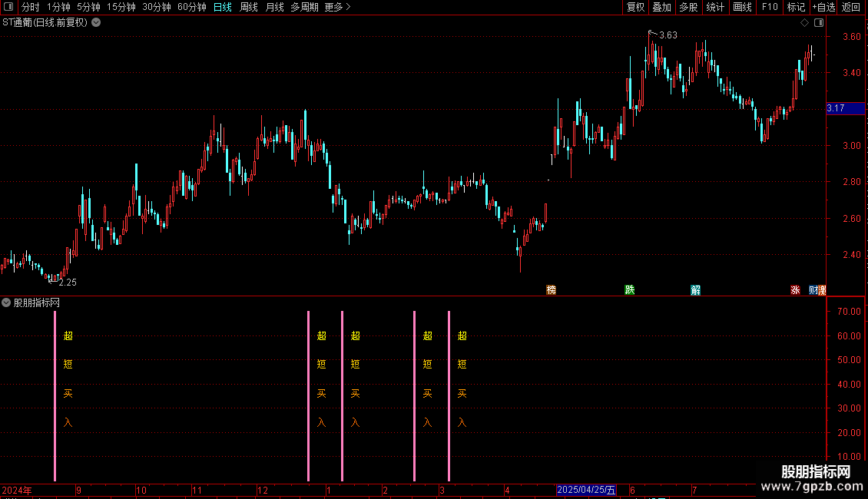The width and height of the screenshot is (868, 499).
Task: Open F10 company information
Action: click(x=770, y=7)
